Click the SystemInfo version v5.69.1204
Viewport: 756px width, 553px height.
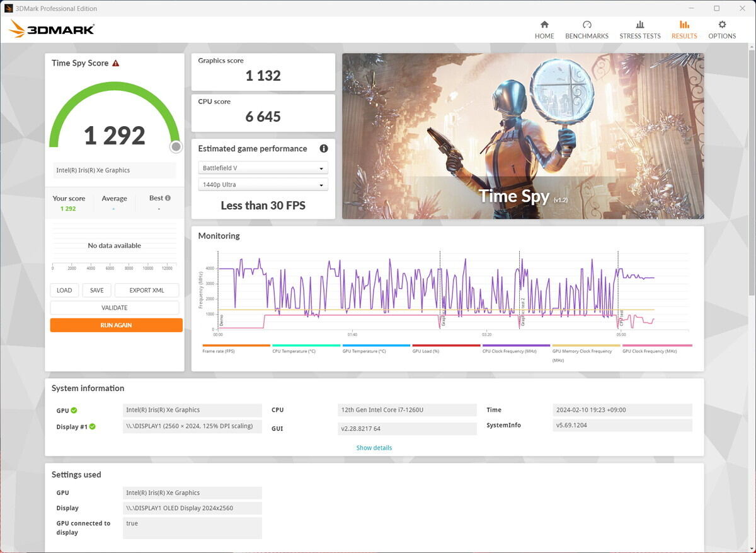point(622,425)
